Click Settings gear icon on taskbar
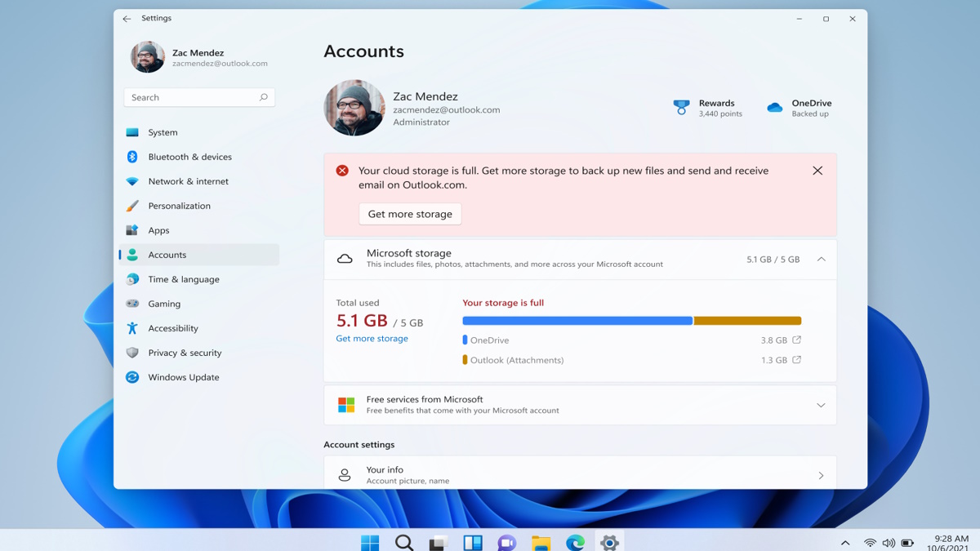The image size is (980, 551). (x=609, y=543)
